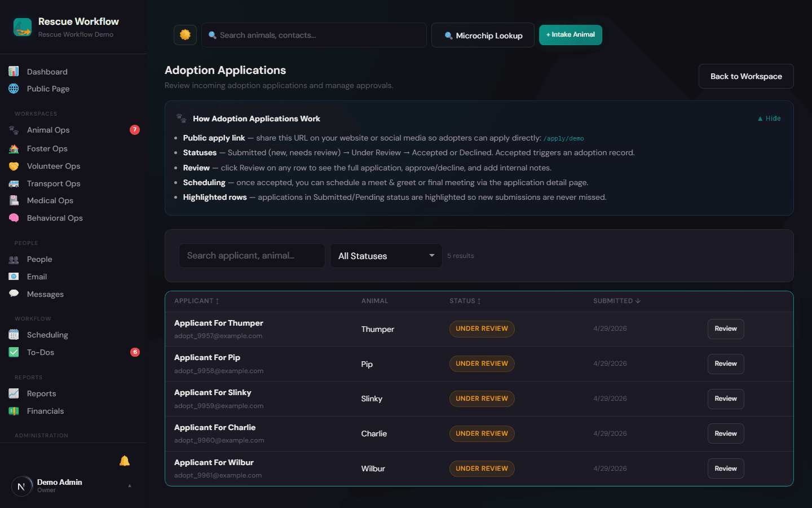The image size is (812, 508).
Task: Sort by the Applicant column header
Action: coord(196,301)
